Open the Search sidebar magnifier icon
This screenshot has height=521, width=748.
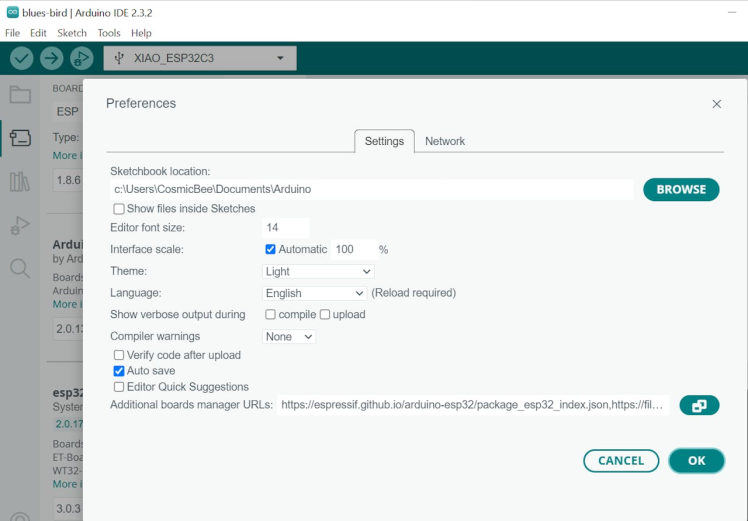point(20,269)
